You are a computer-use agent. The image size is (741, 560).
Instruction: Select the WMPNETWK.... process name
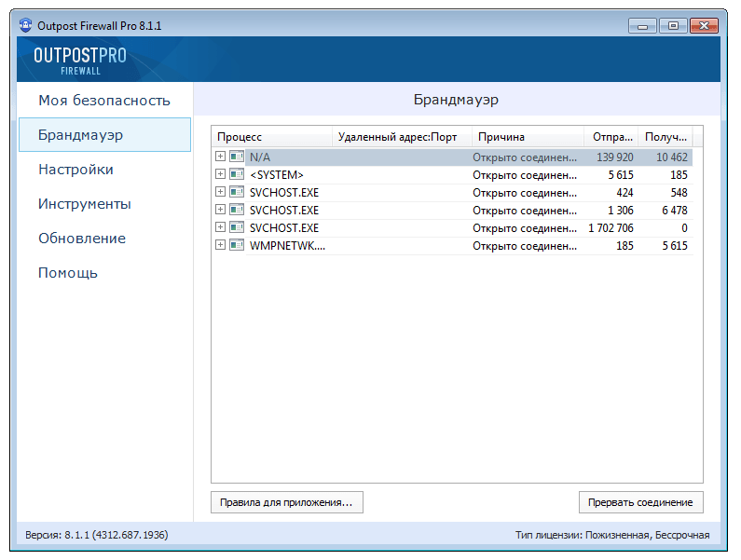pyautogui.click(x=287, y=246)
